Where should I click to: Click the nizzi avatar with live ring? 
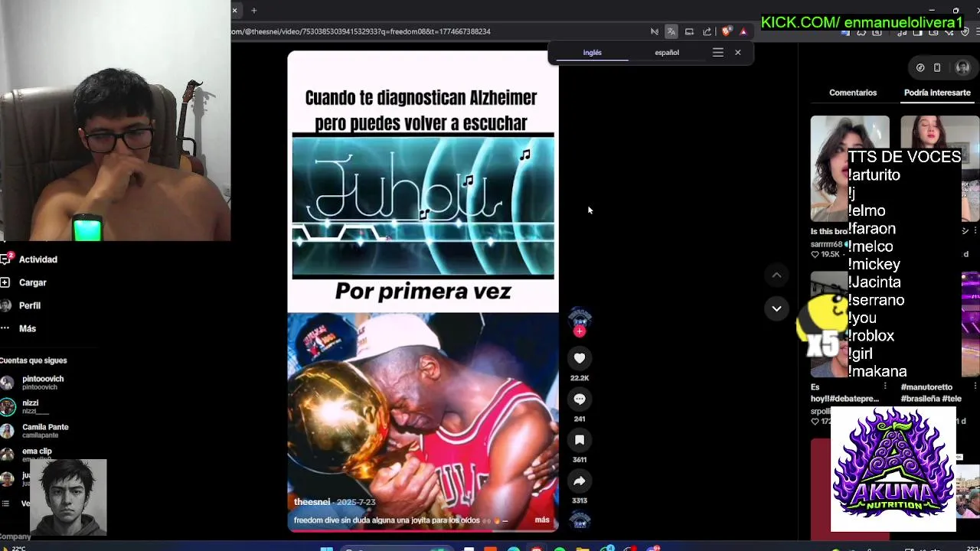coord(8,406)
